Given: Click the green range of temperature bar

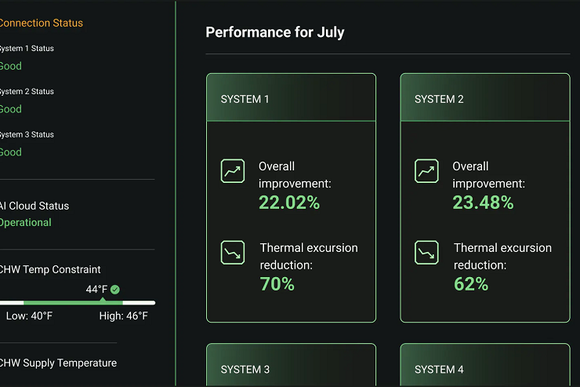Looking at the screenshot, I should point(73,303).
